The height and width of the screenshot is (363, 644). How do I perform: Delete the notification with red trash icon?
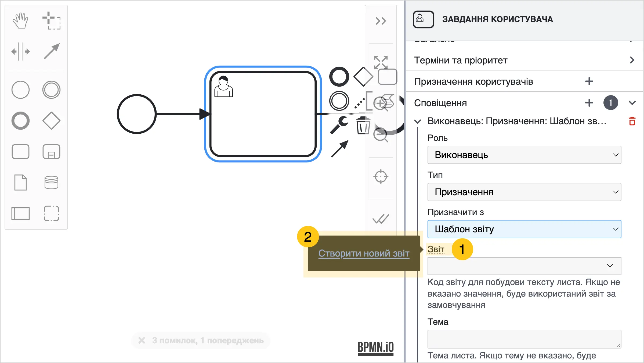(x=632, y=121)
